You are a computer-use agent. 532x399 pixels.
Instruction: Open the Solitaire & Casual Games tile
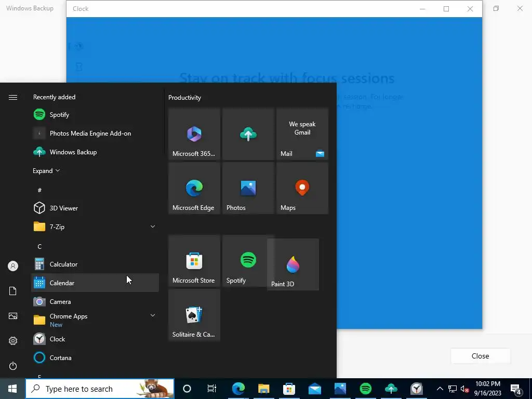(194, 315)
